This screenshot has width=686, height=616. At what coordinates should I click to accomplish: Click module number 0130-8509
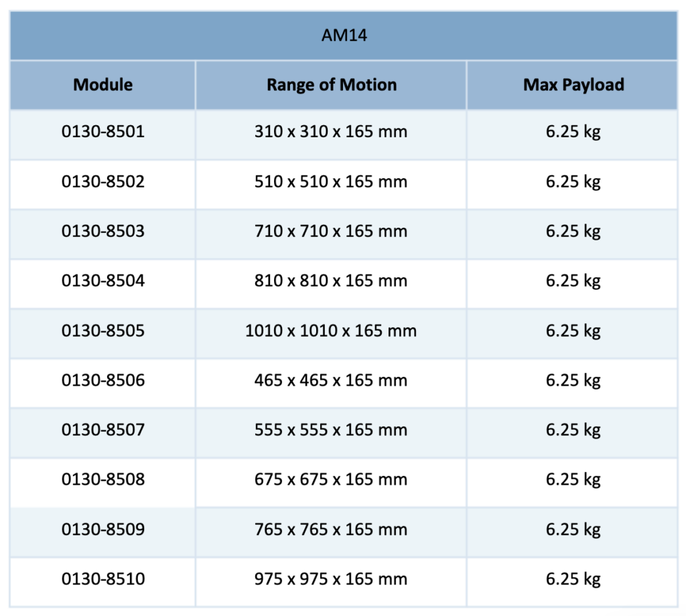102,530
